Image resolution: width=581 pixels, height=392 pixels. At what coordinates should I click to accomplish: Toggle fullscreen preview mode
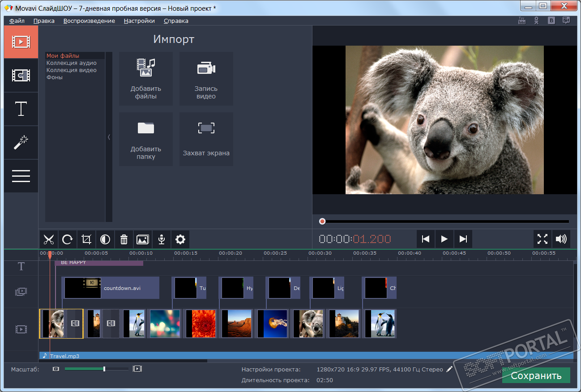(x=543, y=239)
